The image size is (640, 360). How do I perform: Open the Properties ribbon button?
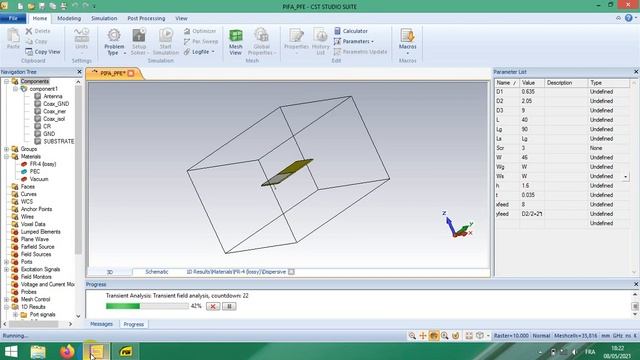coord(296,41)
